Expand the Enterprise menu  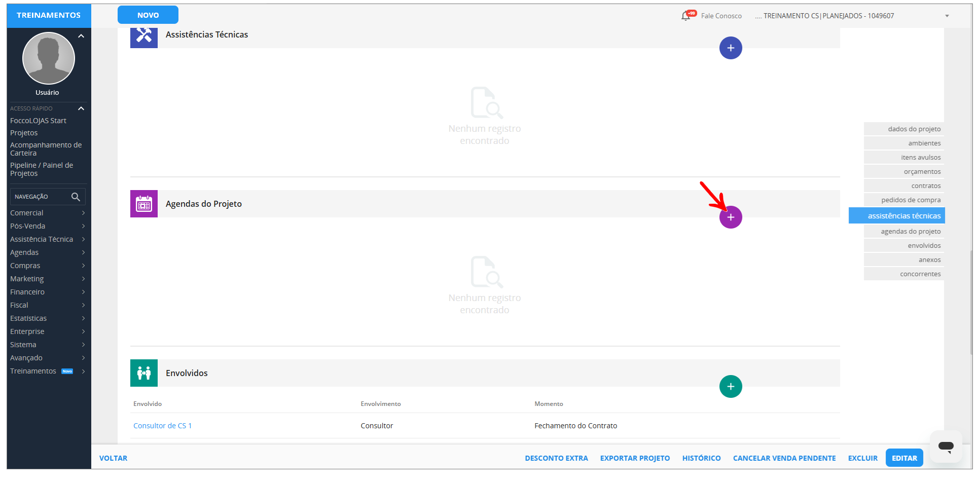(48, 331)
